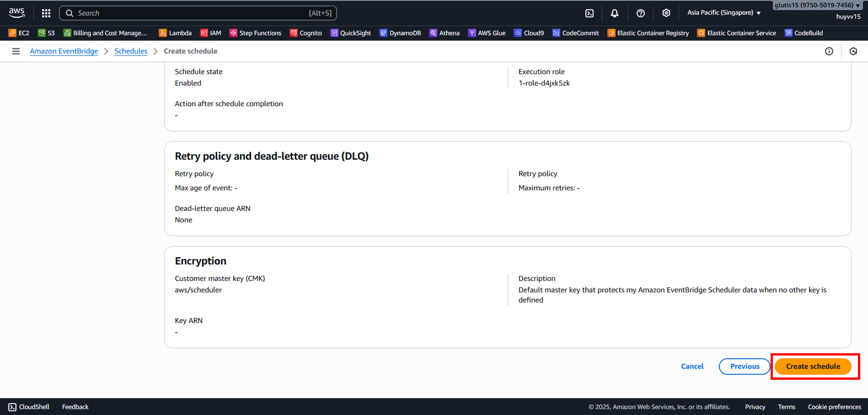Click the Amazon EventBridge breadcrumb link

coord(64,51)
